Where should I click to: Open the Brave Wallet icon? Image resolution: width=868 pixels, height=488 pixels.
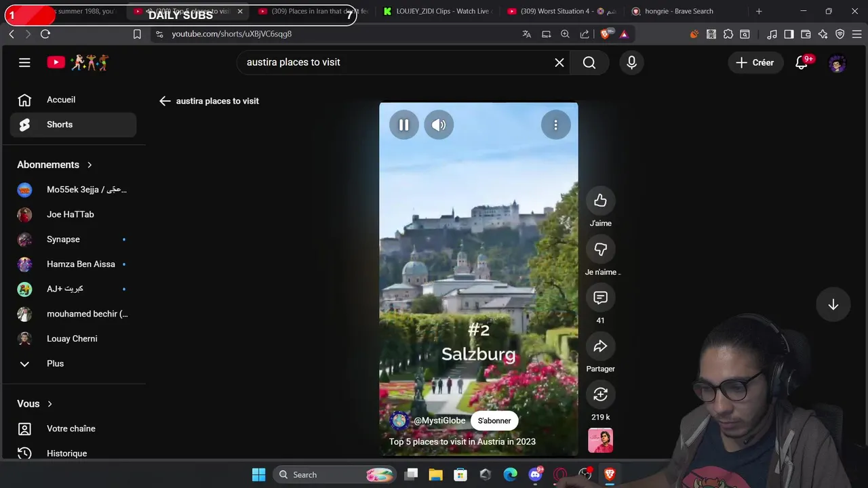click(x=806, y=34)
